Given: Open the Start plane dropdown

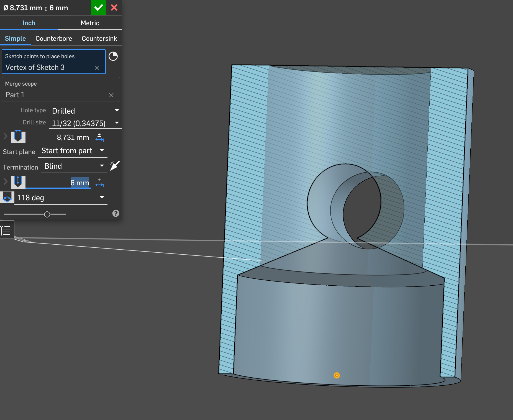Looking at the screenshot, I should (73, 151).
